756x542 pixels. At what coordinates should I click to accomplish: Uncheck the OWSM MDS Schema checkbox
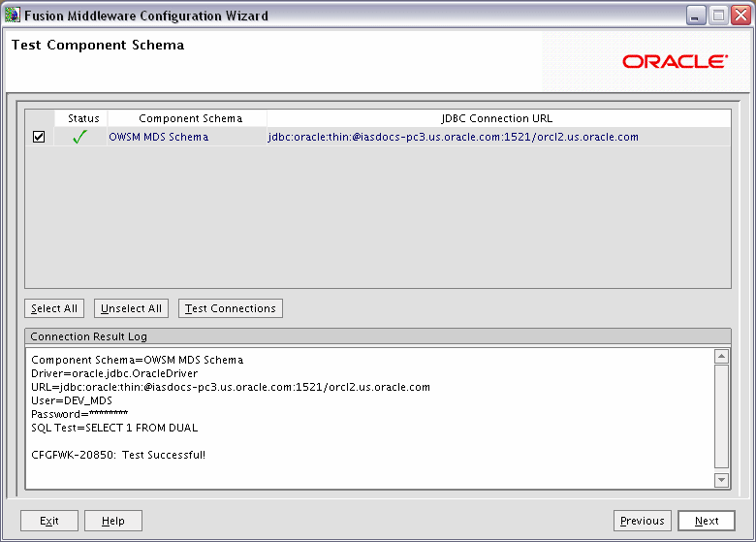tap(39, 137)
